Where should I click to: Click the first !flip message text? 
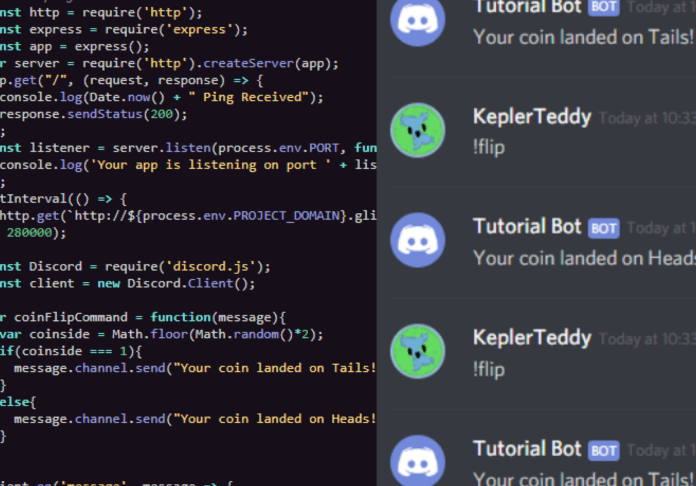click(x=489, y=146)
